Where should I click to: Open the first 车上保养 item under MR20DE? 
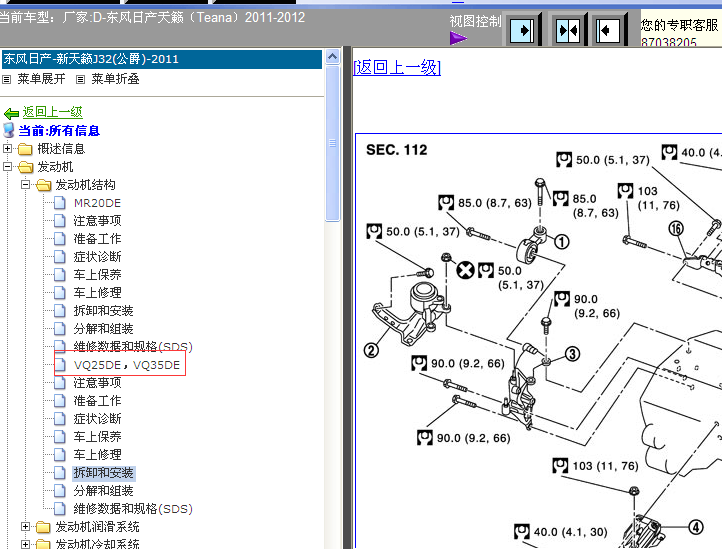(x=97, y=275)
